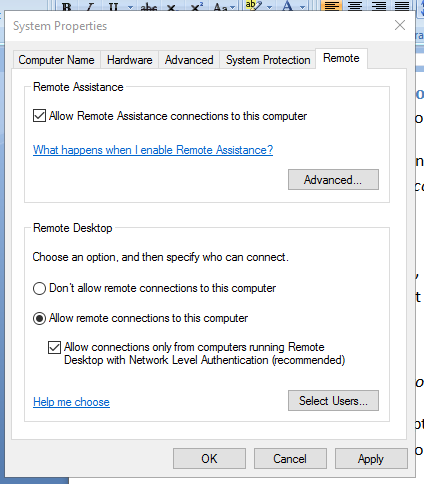This screenshot has height=484, width=424.
Task: Center text using the ribbon alignment icon
Action: point(355,6)
